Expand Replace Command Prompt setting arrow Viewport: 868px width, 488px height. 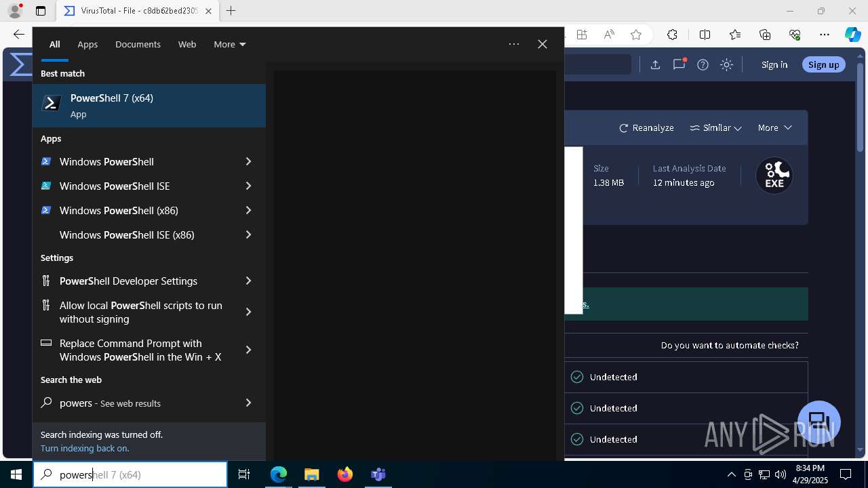(248, 350)
